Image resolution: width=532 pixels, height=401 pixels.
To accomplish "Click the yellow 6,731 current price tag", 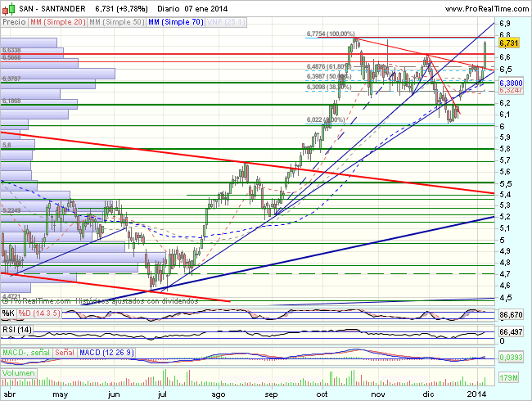I will (508, 43).
